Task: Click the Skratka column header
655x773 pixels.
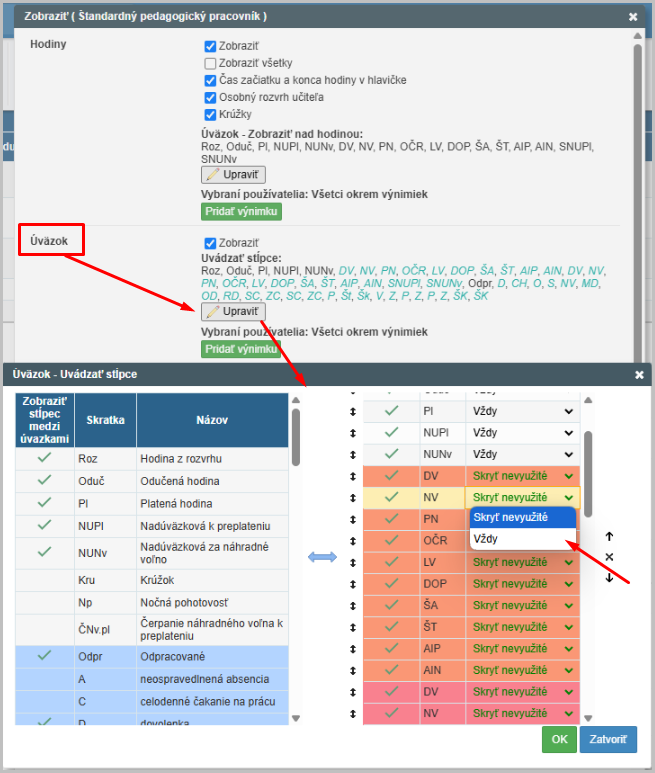Action: pyautogui.click(x=105, y=420)
